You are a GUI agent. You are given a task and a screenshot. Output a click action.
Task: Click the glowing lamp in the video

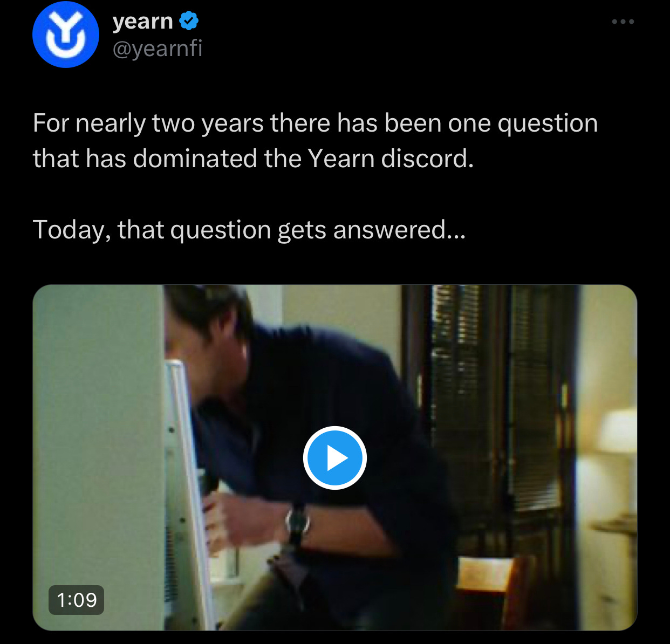click(x=618, y=430)
